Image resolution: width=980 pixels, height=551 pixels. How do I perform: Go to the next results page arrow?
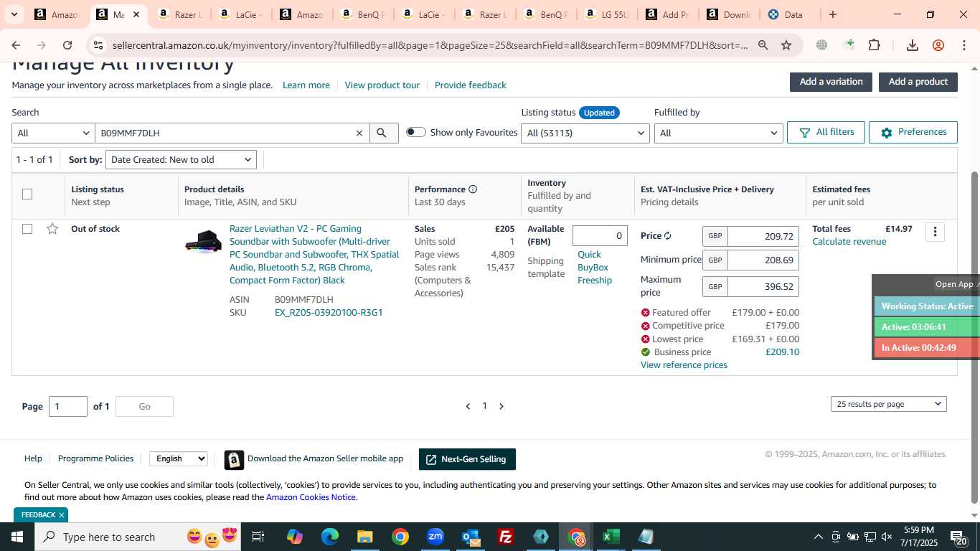[501, 406]
